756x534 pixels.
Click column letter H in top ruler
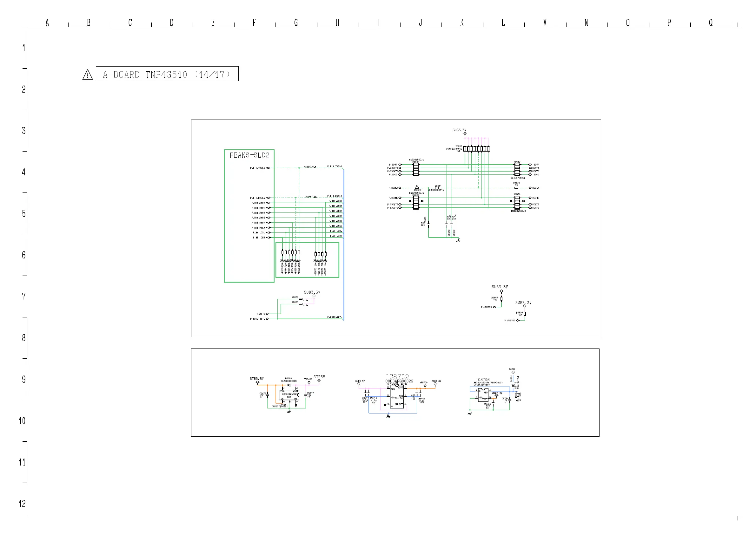337,23
